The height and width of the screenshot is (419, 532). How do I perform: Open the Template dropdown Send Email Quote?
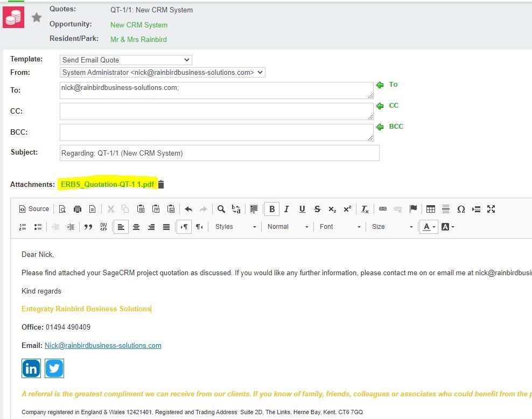(x=126, y=60)
